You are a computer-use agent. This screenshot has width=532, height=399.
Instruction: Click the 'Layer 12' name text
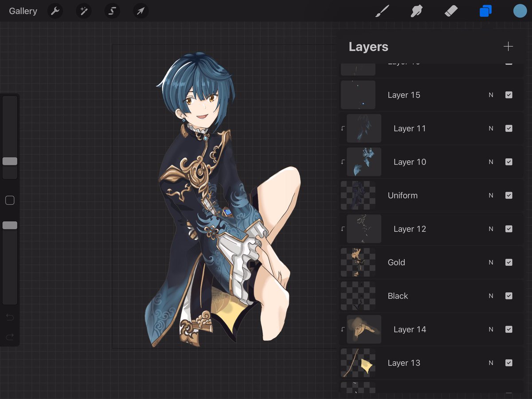[x=410, y=229]
